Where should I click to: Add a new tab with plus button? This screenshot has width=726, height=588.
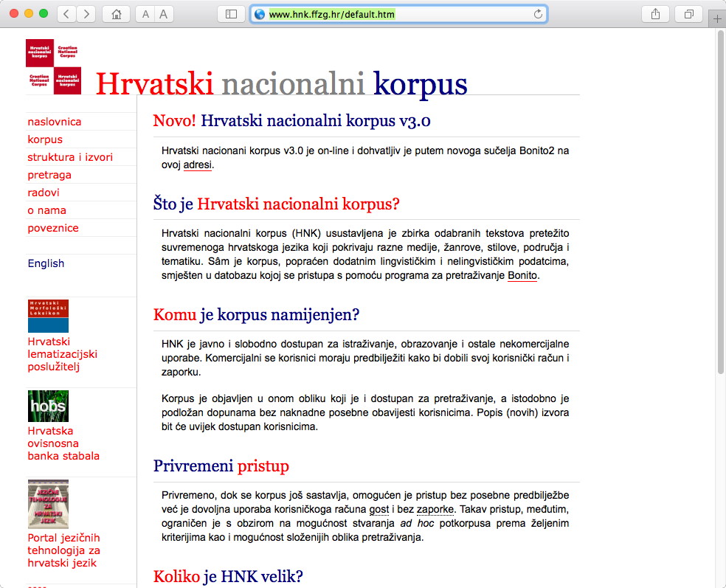pos(717,19)
